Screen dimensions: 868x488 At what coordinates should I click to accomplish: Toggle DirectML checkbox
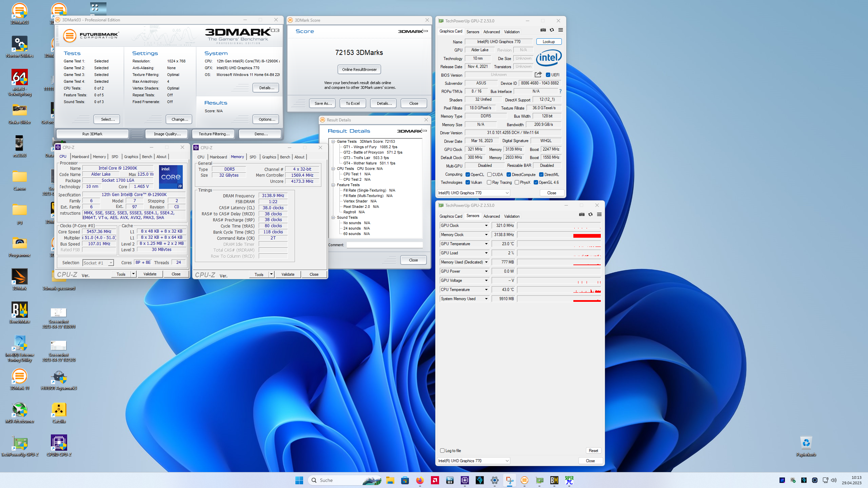(541, 175)
